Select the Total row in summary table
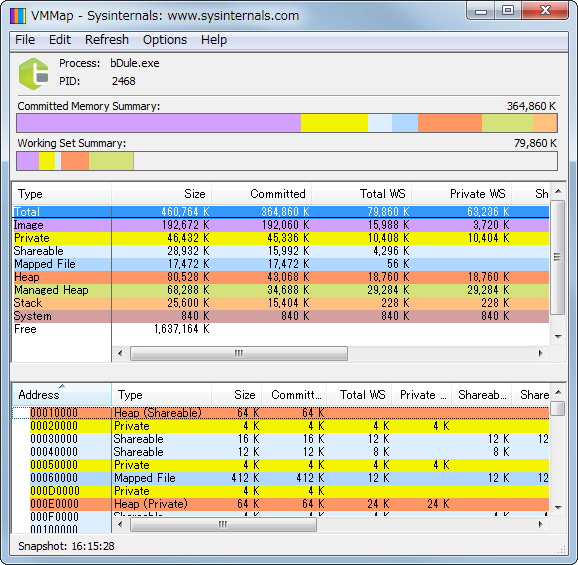The height and width of the screenshot is (565, 578). (281, 212)
